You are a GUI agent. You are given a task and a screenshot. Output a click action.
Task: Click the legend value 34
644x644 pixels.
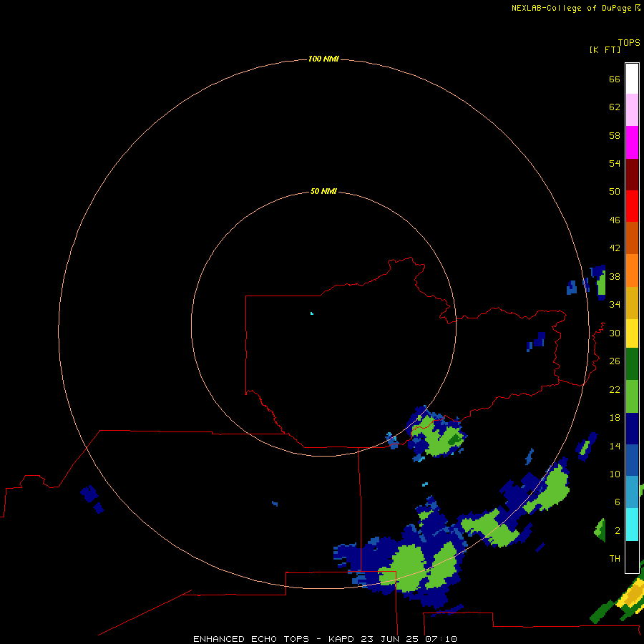(x=615, y=305)
